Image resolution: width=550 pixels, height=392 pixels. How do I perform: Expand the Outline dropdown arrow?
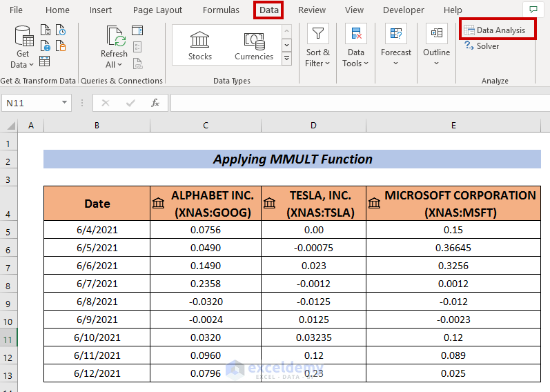[436, 63]
